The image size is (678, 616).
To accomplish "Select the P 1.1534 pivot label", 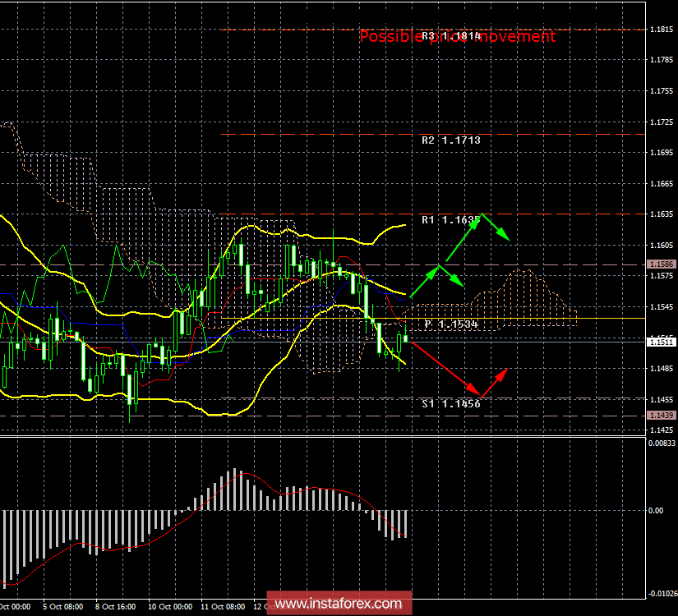I will [451, 324].
